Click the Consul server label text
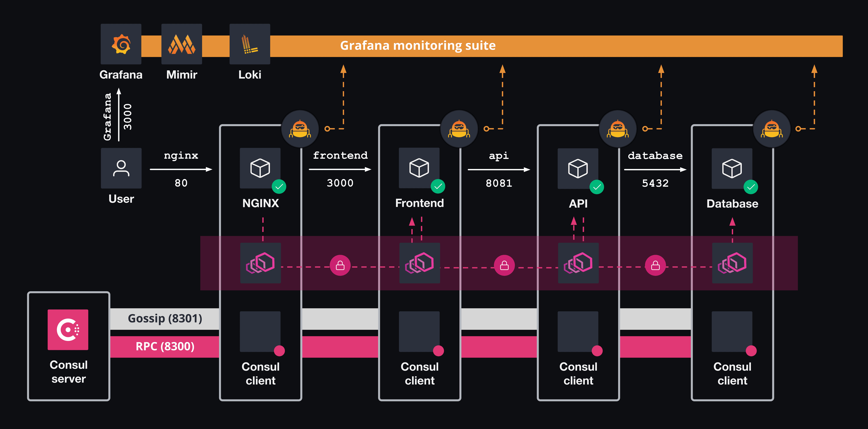 69,372
